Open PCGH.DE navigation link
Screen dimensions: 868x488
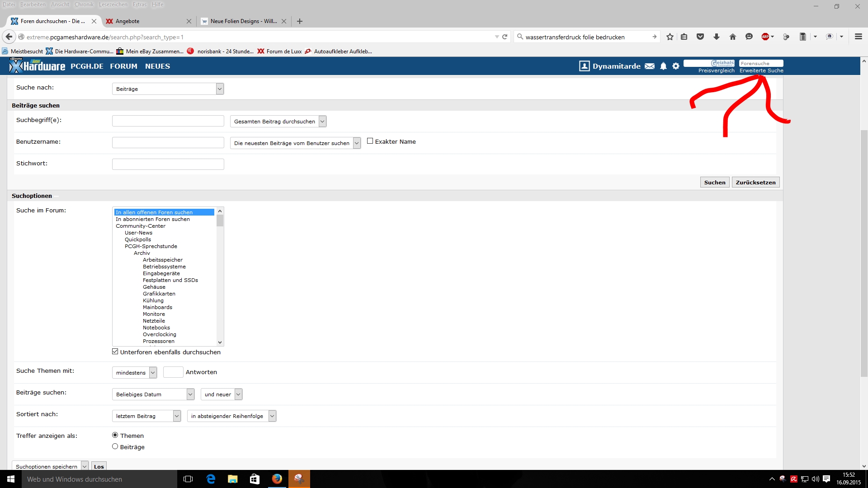coord(87,66)
